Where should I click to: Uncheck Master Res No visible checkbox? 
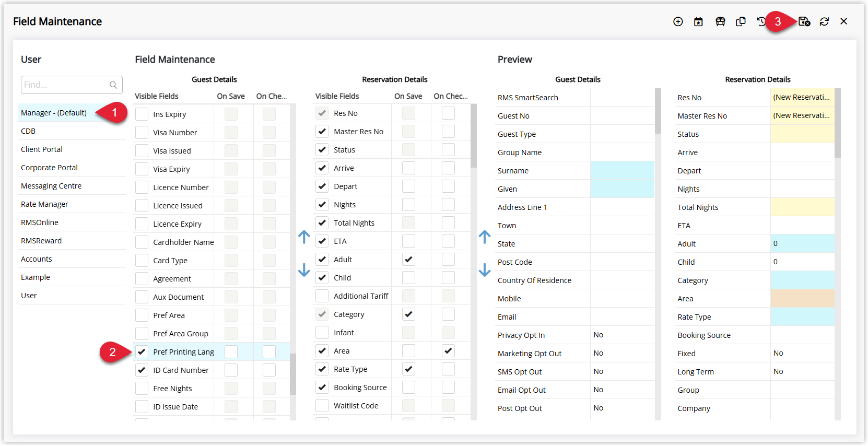(x=322, y=131)
